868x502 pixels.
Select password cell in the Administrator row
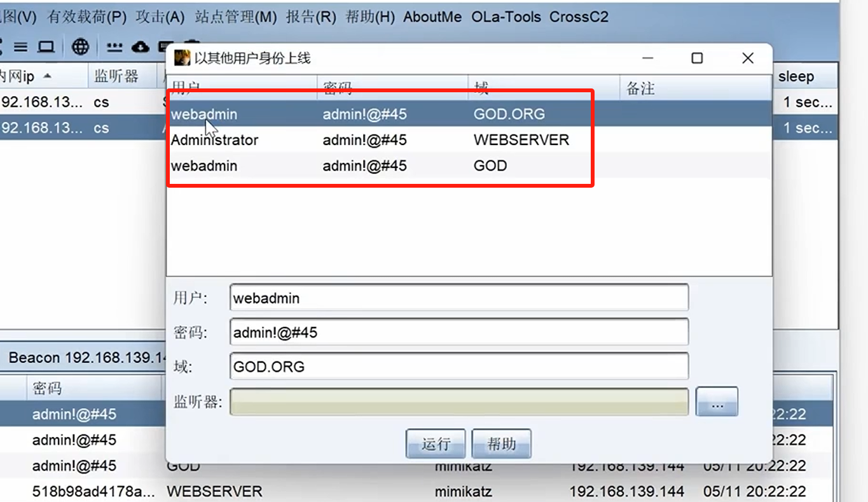tap(364, 140)
